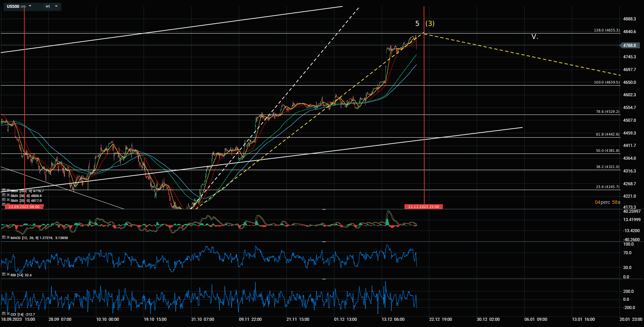
Task: Open settings icon for SMA 50 indicator
Action: click(4, 195)
